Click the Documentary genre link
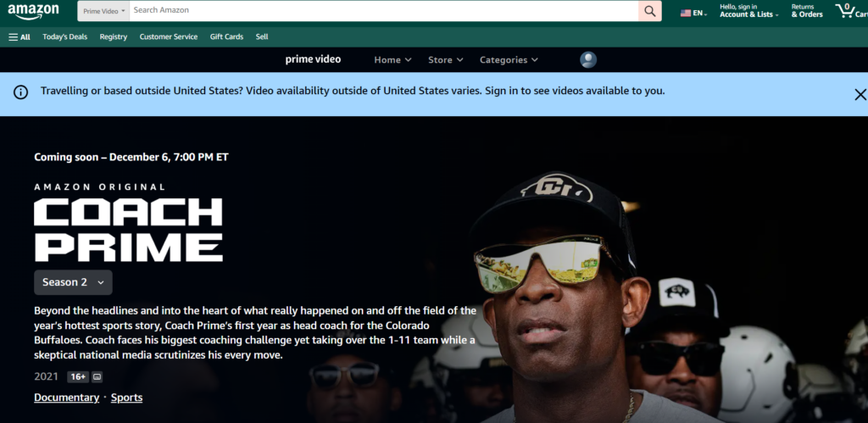The height and width of the screenshot is (423, 868). click(x=65, y=398)
